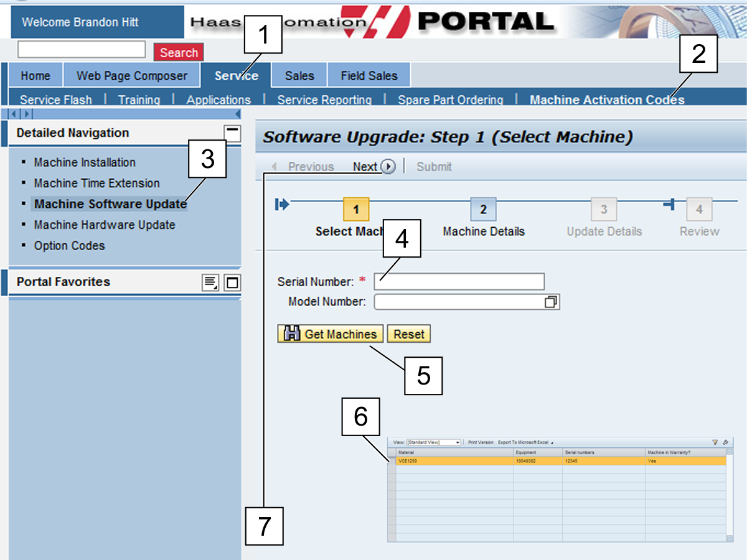
Task: Click the Get Machines button
Action: click(331, 334)
